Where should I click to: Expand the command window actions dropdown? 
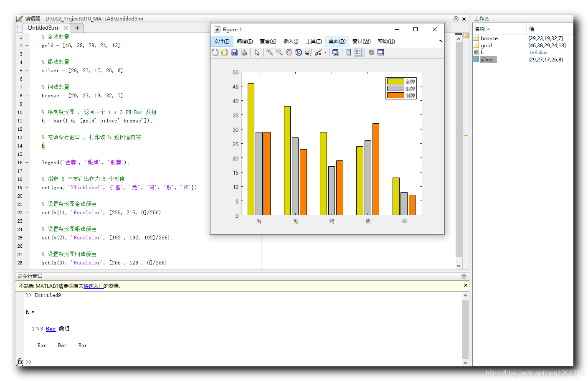pos(464,276)
